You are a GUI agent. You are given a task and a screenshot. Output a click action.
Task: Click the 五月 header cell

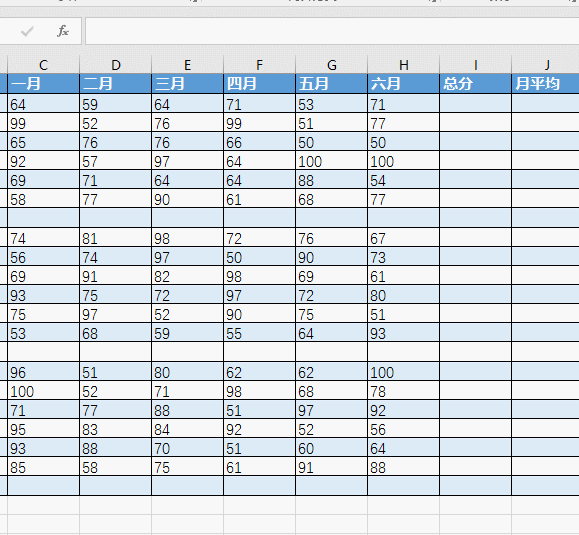(x=332, y=83)
